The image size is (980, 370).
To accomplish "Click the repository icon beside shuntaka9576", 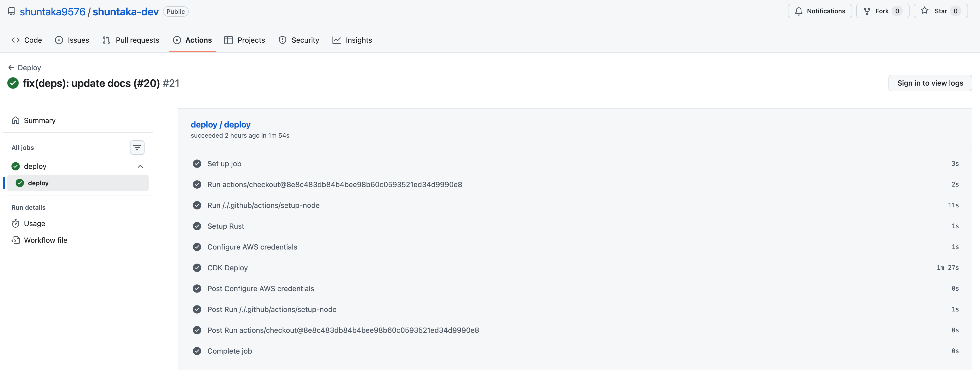I will click(x=11, y=11).
